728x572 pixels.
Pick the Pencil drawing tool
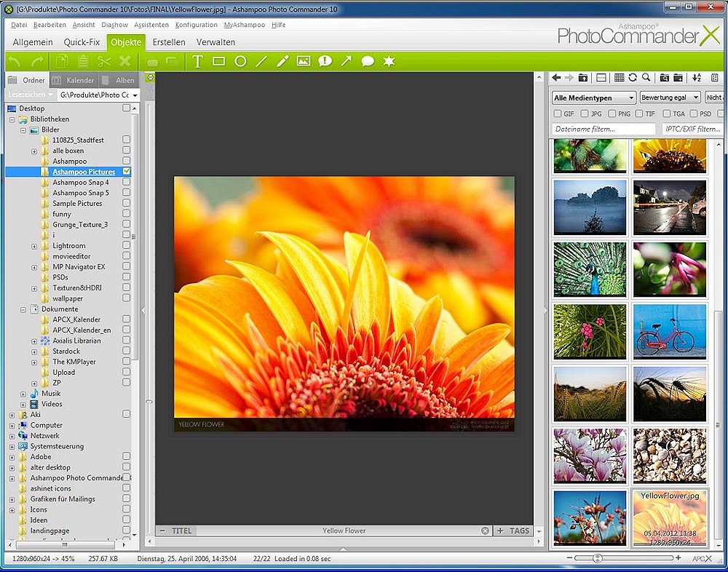point(282,62)
